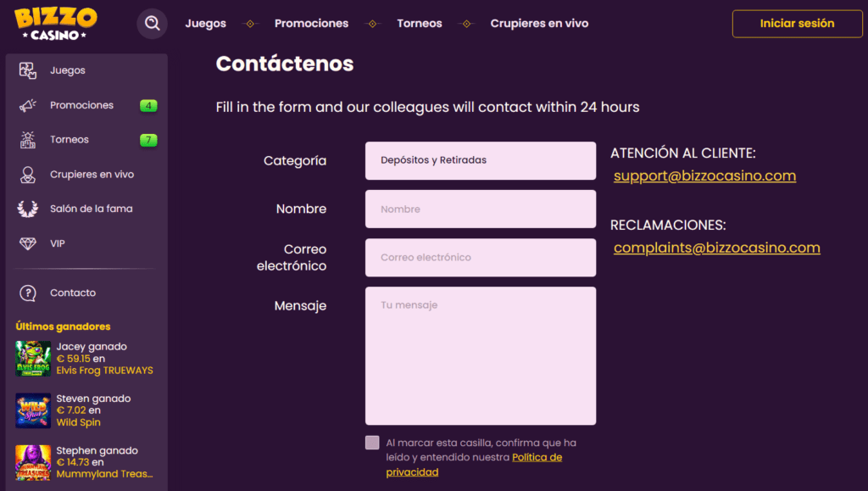This screenshot has height=491, width=868.
Task: Click the VIP diamond icon
Action: pyautogui.click(x=28, y=243)
